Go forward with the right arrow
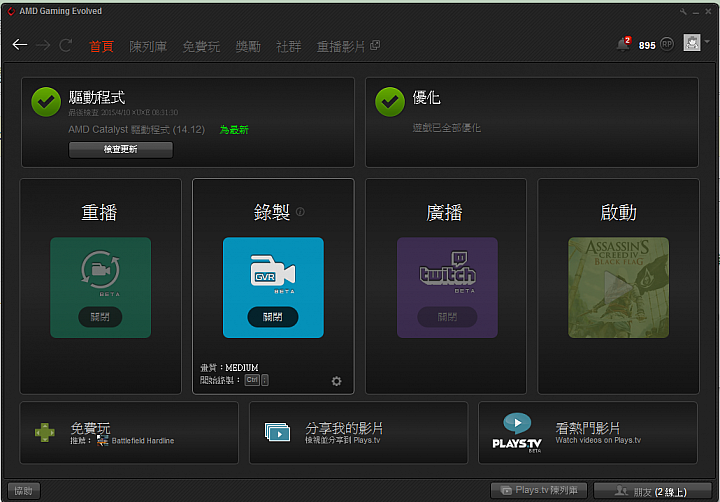The height and width of the screenshot is (502, 720). click(43, 45)
